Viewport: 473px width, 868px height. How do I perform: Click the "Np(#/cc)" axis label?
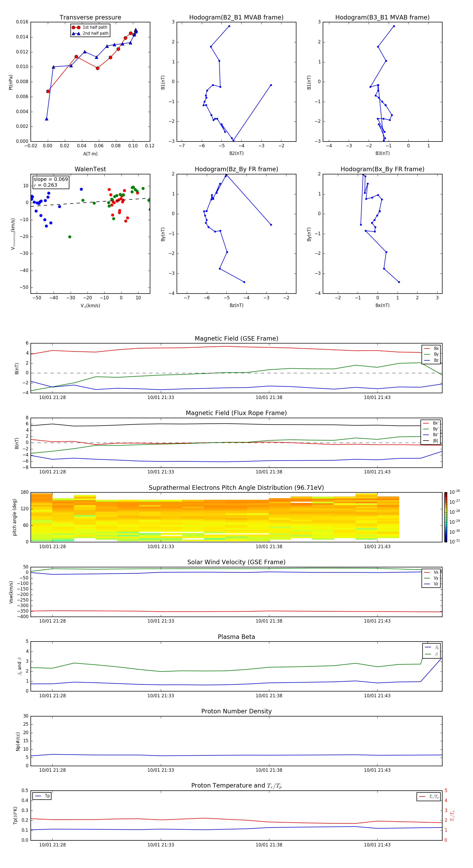(18, 741)
